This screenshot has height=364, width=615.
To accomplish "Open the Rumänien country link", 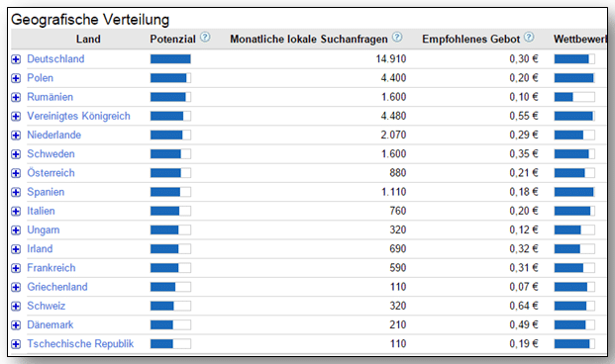I will point(50,97).
